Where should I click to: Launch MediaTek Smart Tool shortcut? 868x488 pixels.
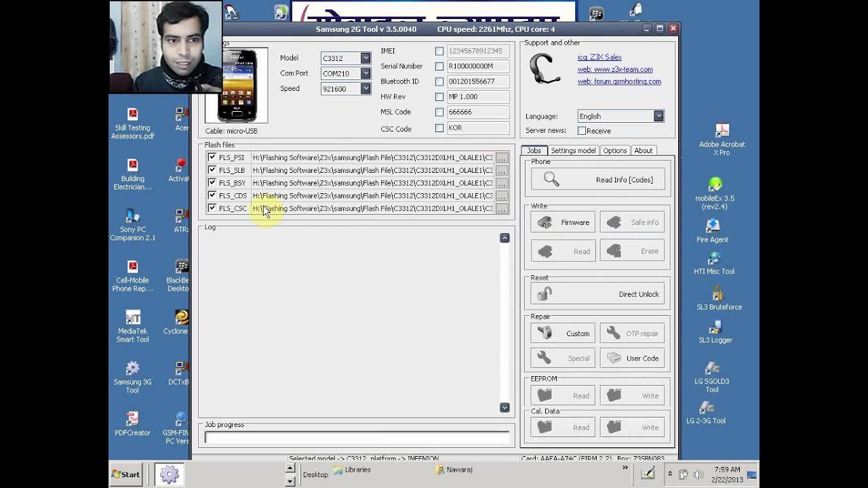133,327
